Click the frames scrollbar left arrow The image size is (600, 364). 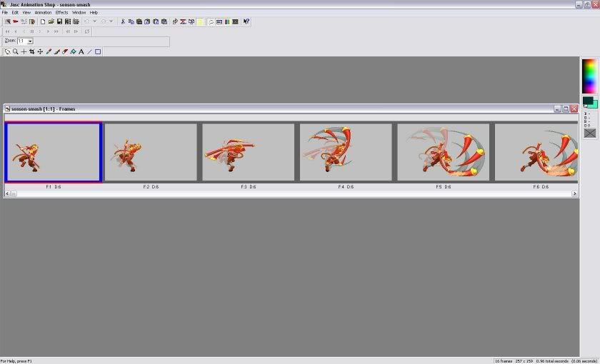7,194
